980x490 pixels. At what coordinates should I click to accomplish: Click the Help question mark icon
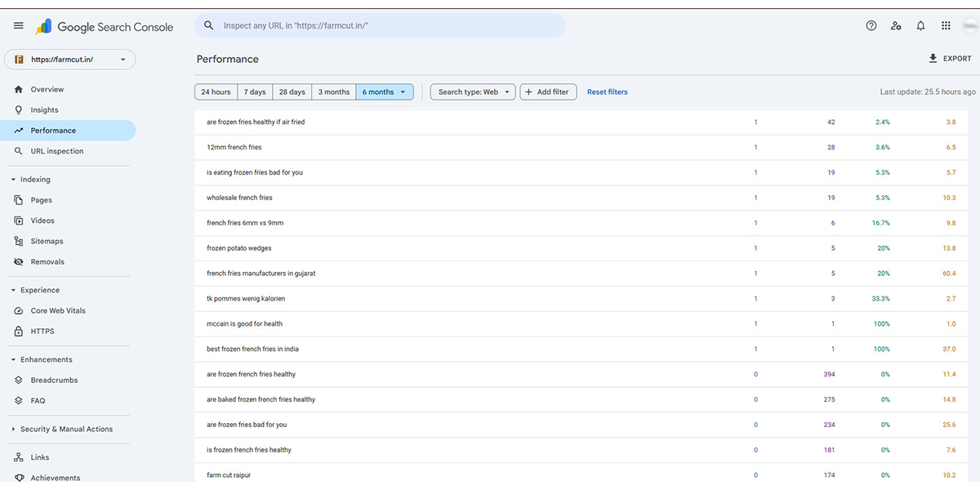tap(871, 26)
